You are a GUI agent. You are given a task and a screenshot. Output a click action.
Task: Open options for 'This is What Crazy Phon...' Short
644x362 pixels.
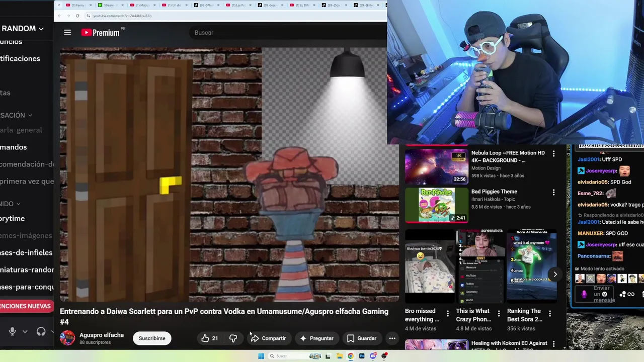click(499, 314)
